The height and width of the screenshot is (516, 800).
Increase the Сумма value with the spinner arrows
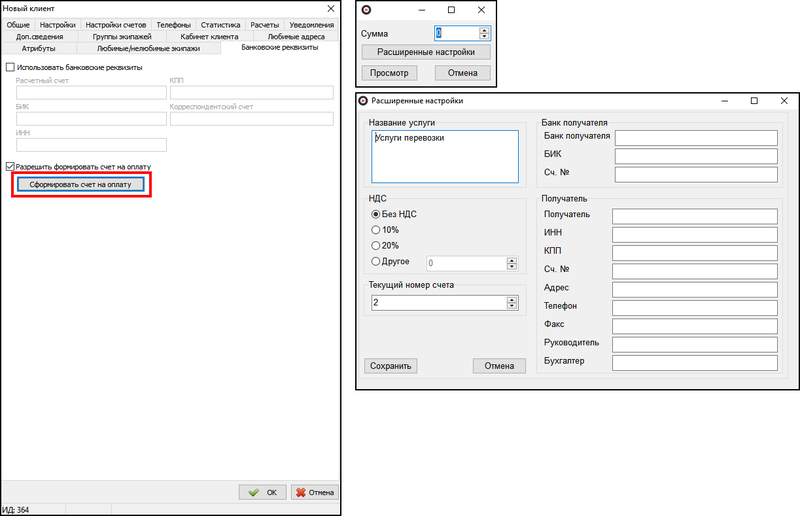tap(484, 31)
